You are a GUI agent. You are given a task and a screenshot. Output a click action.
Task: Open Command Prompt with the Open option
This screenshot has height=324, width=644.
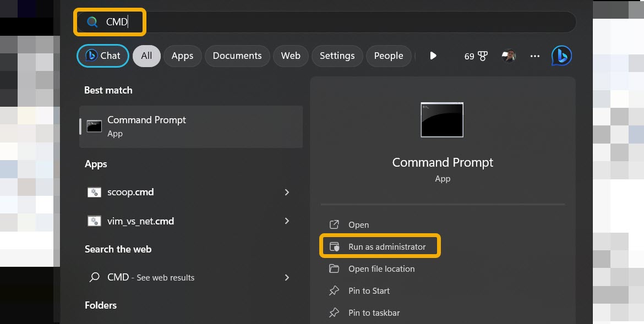click(x=358, y=224)
